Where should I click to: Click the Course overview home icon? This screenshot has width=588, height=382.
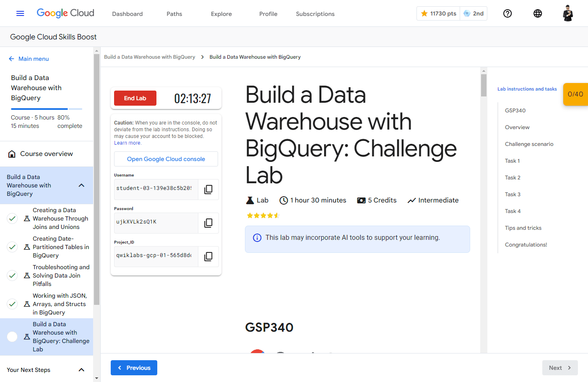coord(12,154)
